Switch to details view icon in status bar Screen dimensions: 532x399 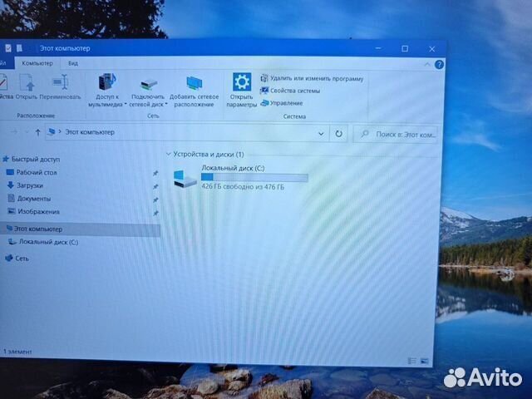pos(412,361)
